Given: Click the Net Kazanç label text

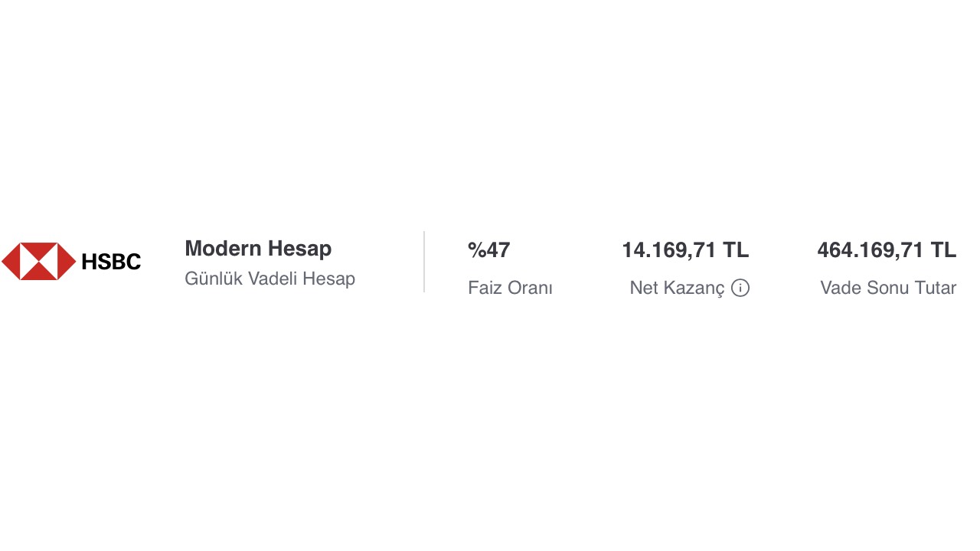Looking at the screenshot, I should tap(676, 288).
